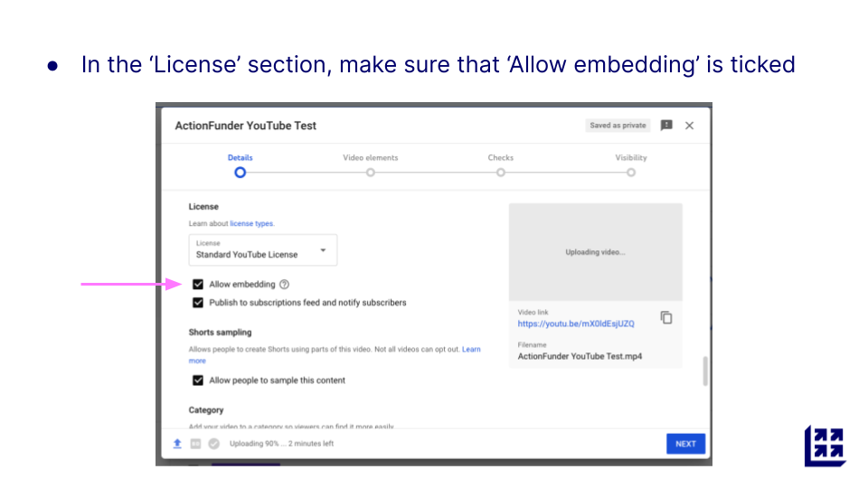
Task: Go to the Video elements step
Action: (x=371, y=166)
